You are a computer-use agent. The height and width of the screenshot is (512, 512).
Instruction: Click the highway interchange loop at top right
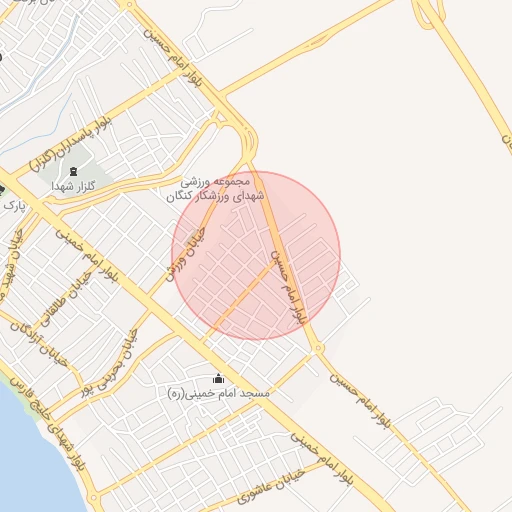click(x=428, y=14)
